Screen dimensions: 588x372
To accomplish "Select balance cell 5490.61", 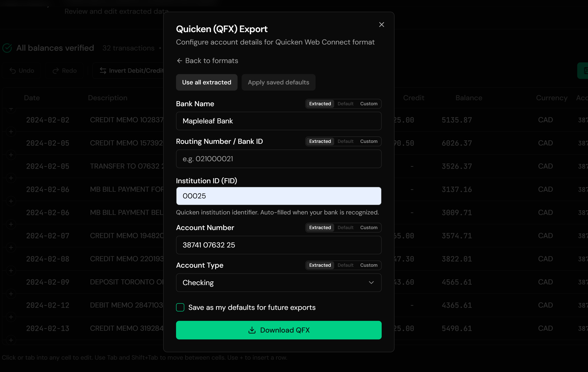I will pos(457,328).
